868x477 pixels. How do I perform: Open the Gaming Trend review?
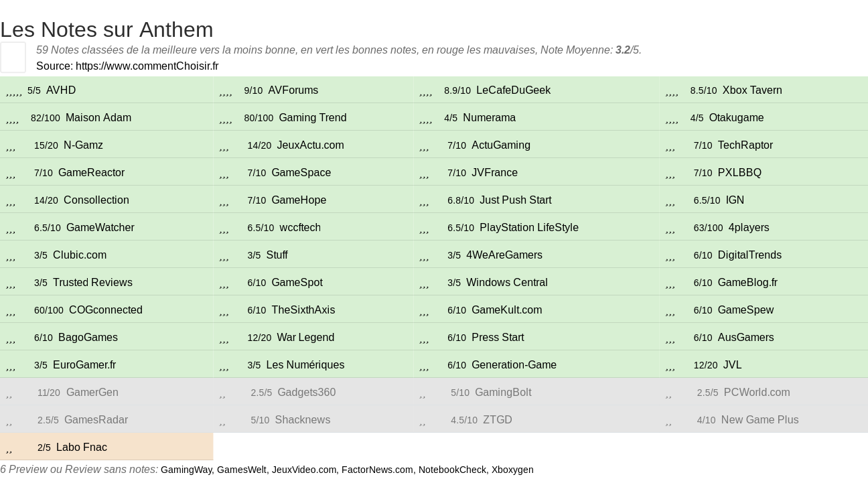point(313,118)
